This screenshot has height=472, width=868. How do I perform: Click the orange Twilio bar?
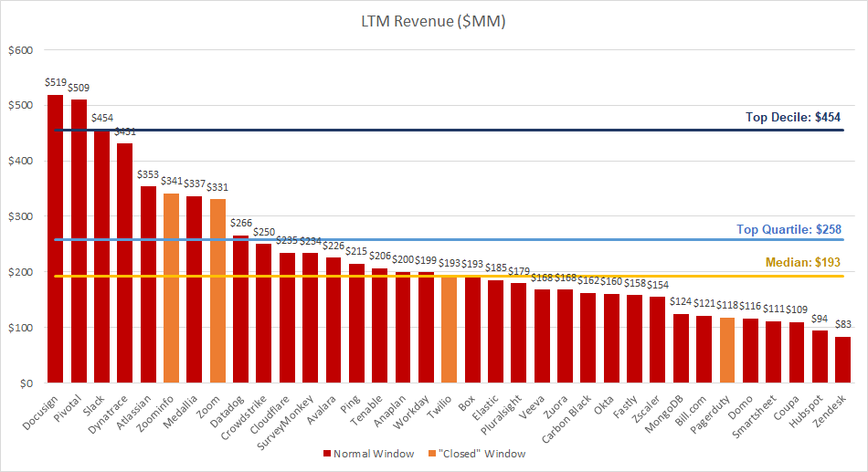point(449,330)
